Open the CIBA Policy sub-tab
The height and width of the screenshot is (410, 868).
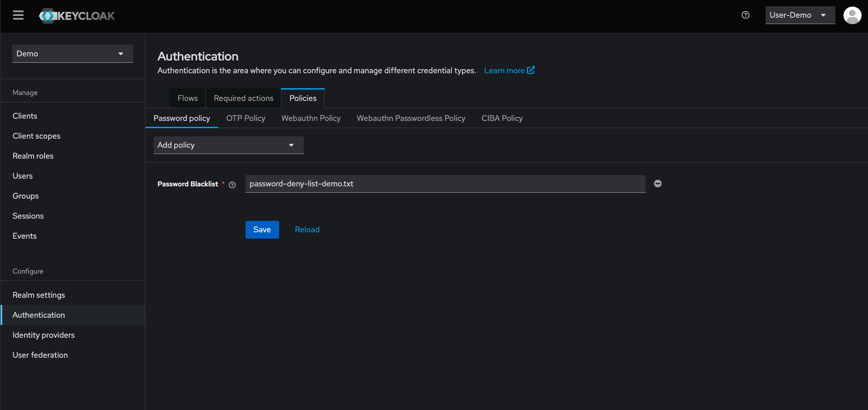pyautogui.click(x=502, y=118)
